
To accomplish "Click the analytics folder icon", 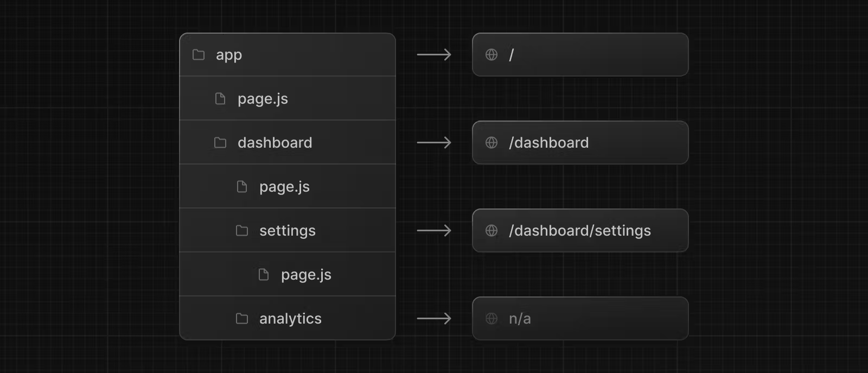I will 242,319.
